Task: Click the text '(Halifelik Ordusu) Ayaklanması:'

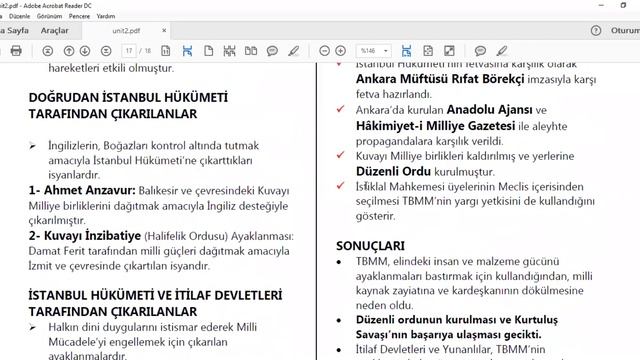Action: [219, 236]
